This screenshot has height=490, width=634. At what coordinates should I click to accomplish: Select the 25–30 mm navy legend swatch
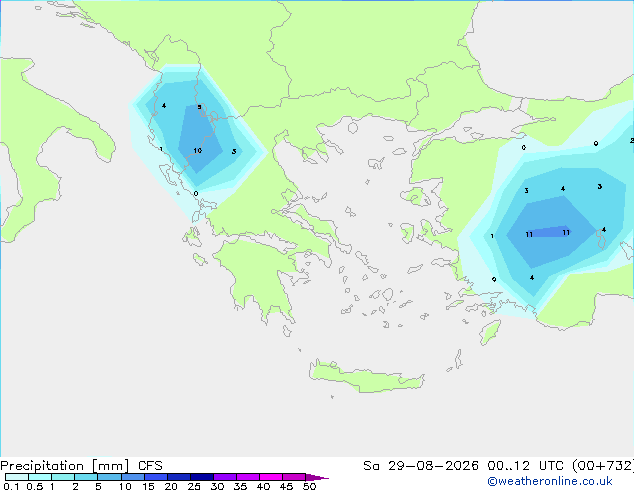click(x=201, y=477)
